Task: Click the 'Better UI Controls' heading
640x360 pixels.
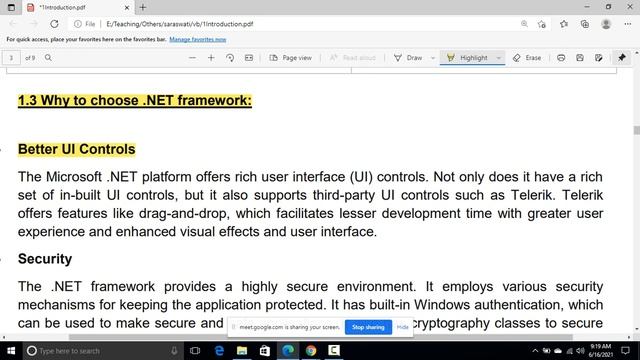Action: [x=76, y=149]
